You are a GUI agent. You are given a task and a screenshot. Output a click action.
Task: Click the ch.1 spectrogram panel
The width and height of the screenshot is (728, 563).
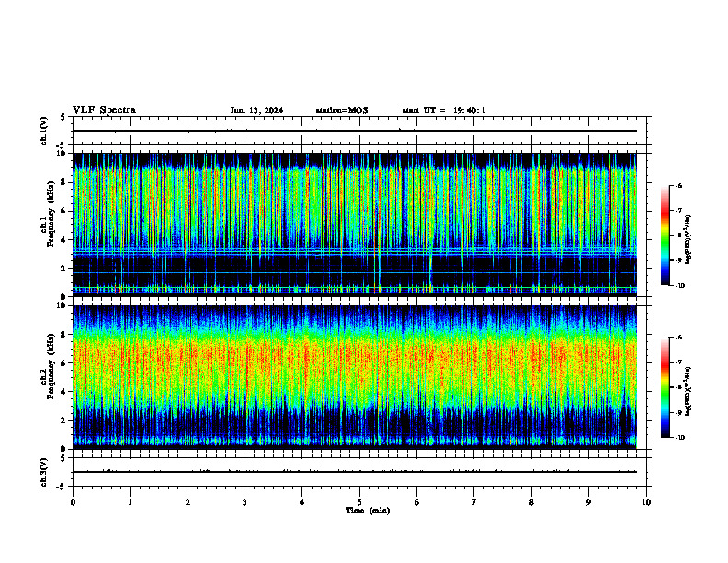pyautogui.click(x=355, y=224)
